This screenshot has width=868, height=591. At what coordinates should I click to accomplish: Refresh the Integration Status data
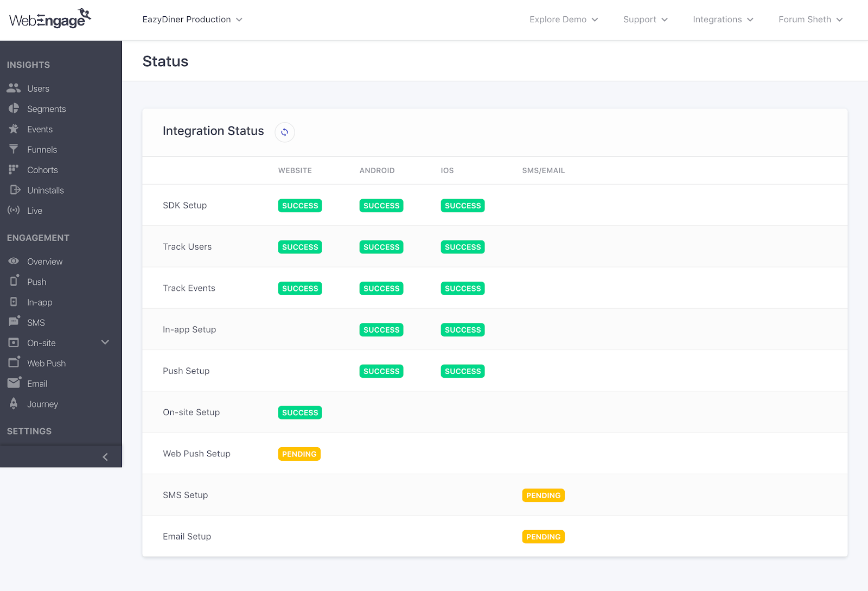pyautogui.click(x=284, y=132)
